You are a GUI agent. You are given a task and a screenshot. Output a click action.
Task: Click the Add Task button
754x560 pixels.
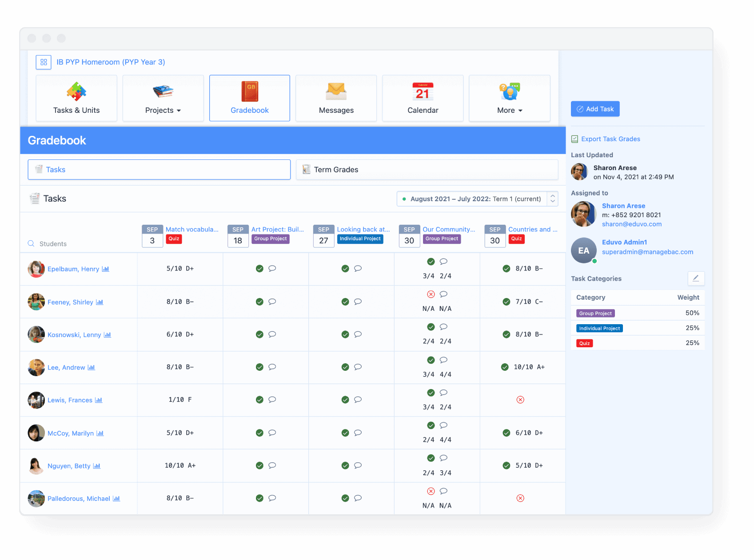[x=595, y=109]
